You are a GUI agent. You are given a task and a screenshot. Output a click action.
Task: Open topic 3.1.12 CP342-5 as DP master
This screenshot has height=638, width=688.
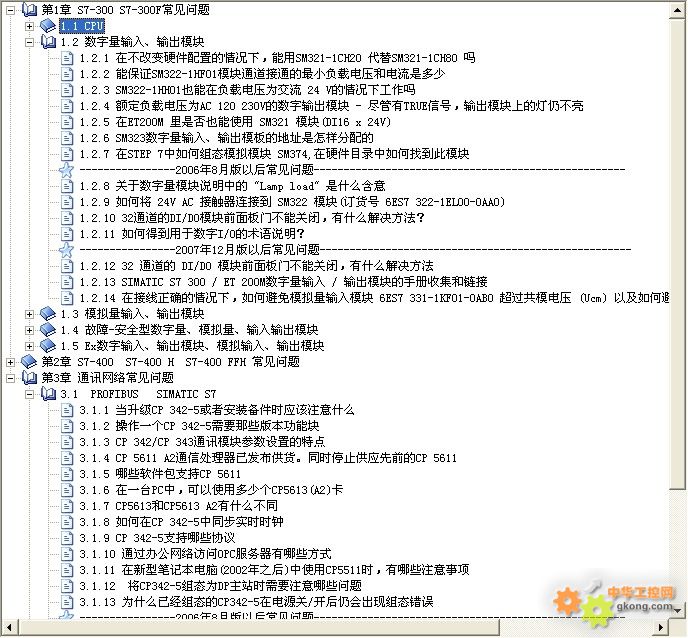click(220, 586)
